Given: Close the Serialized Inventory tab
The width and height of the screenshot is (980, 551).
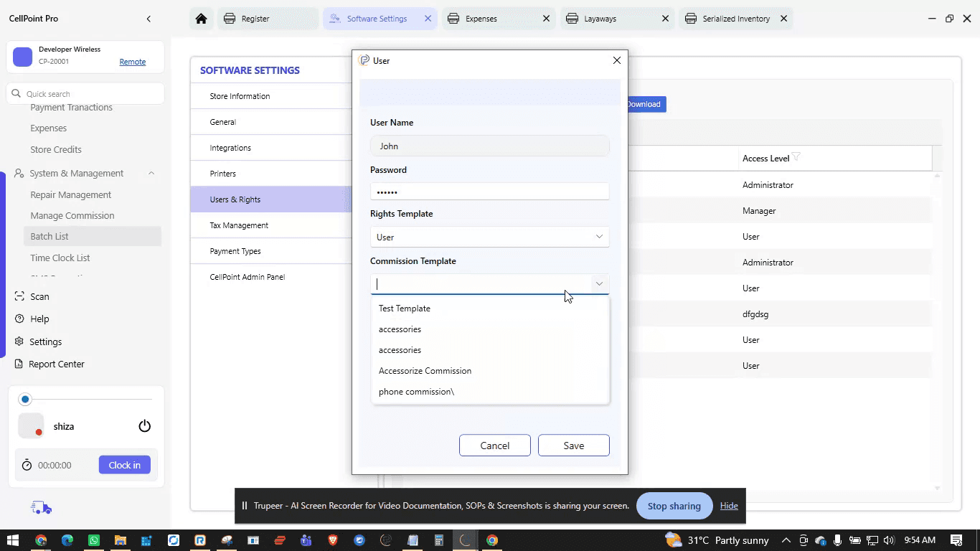Looking at the screenshot, I should (783, 19).
